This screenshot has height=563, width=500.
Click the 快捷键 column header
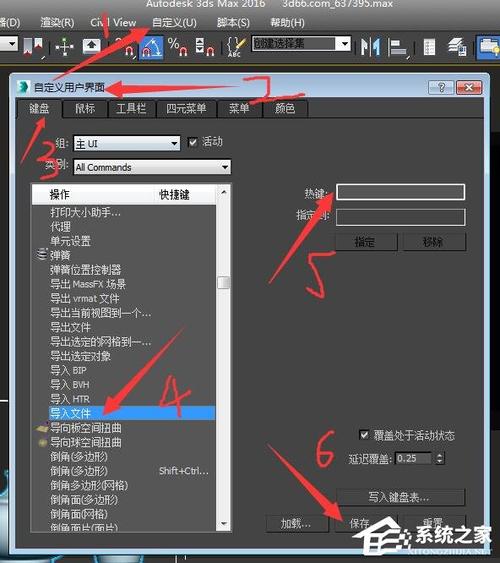pyautogui.click(x=174, y=194)
